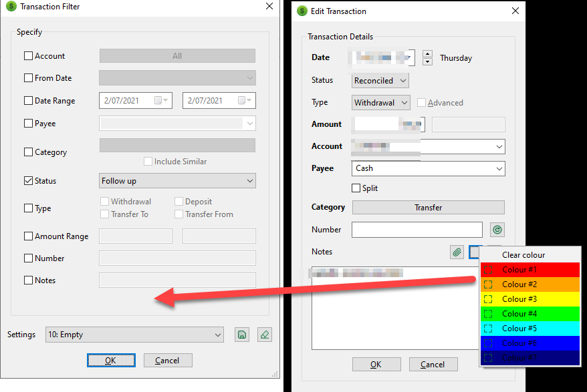
Task: Click the Number filter input field
Action: (x=177, y=258)
